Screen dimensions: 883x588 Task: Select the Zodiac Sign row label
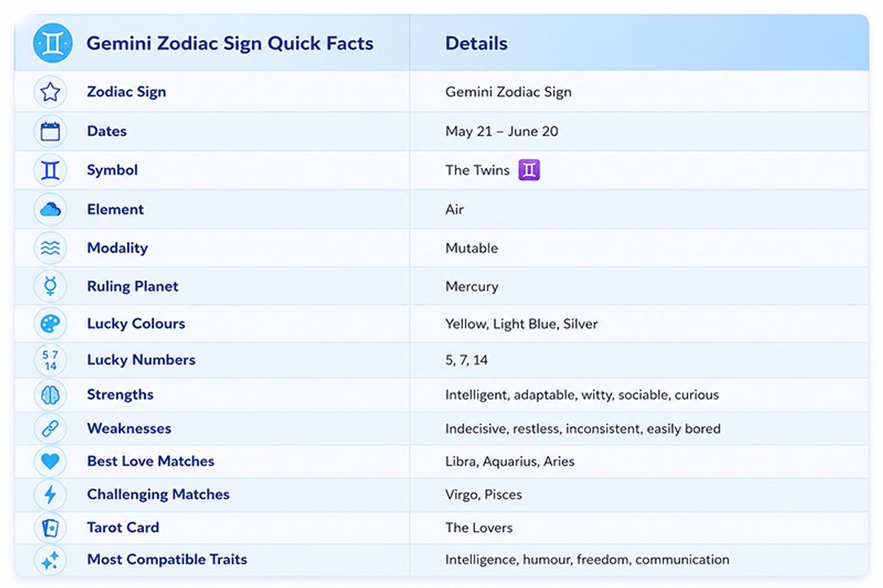[127, 92]
